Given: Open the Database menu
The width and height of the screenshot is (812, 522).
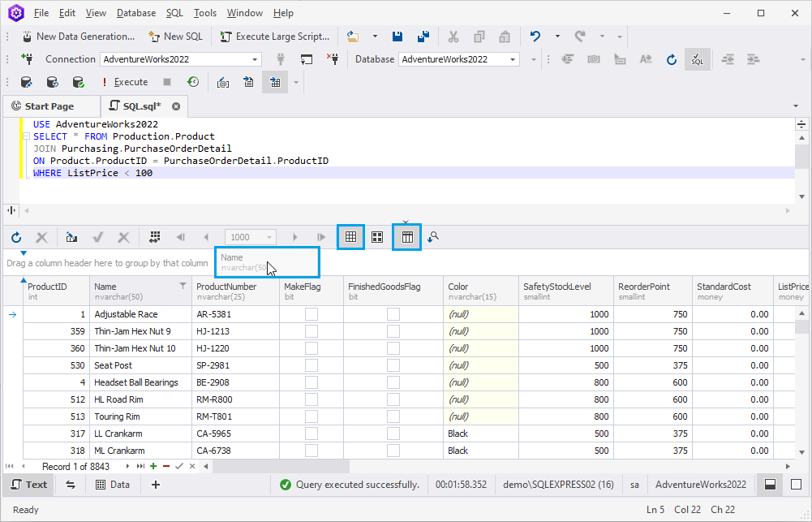Looking at the screenshot, I should [x=136, y=13].
